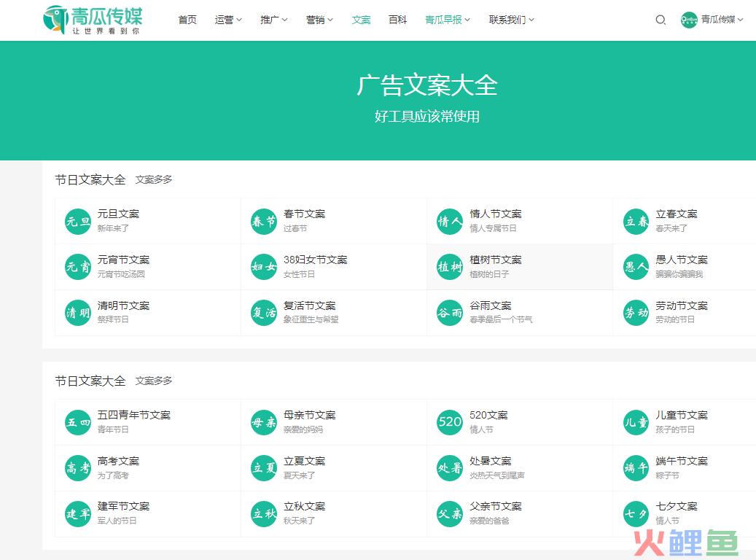Click the 儿童 round icon
This screenshot has height=560, width=756.
click(x=636, y=422)
